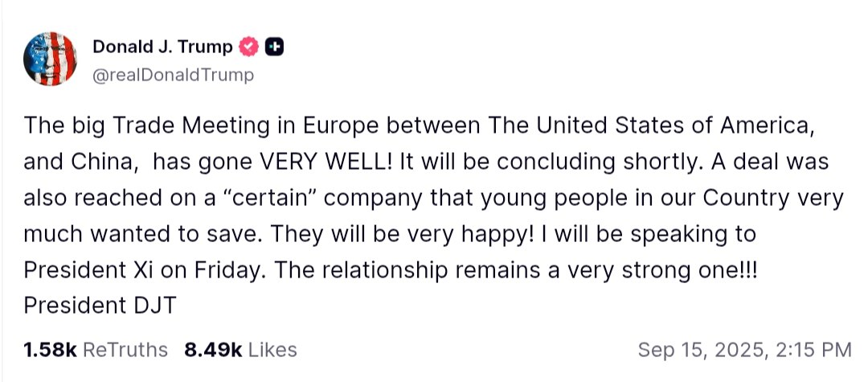Click the @realDonaldTrump handle
Image resolution: width=868 pixels, height=382 pixels.
pos(173,75)
